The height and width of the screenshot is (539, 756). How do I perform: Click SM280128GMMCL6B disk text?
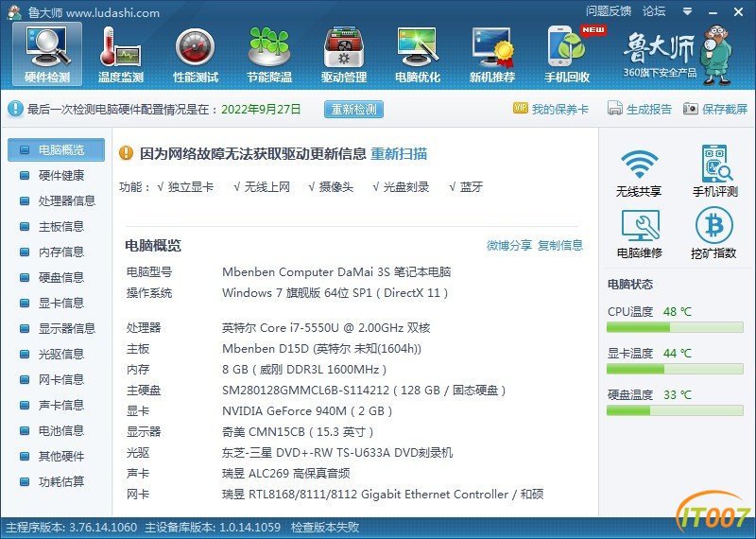(x=364, y=391)
